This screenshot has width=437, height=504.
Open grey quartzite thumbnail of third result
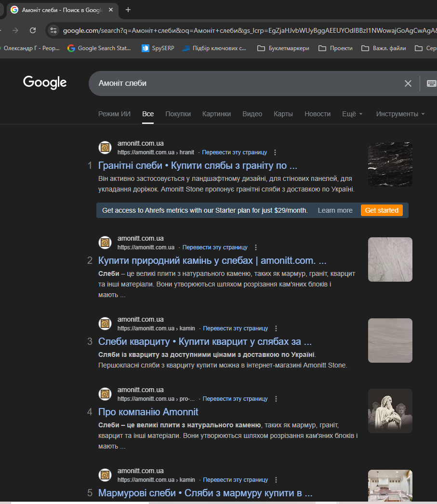tap(390, 341)
